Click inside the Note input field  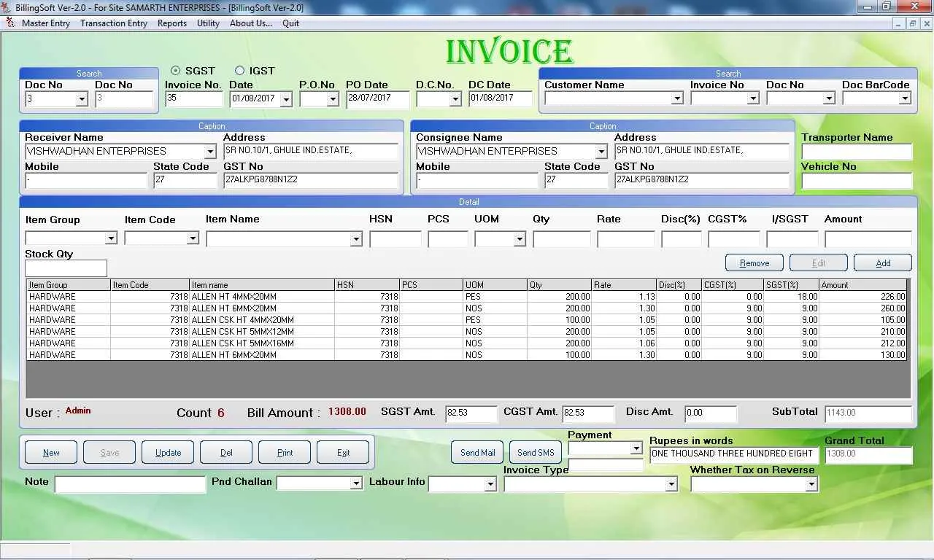click(130, 483)
